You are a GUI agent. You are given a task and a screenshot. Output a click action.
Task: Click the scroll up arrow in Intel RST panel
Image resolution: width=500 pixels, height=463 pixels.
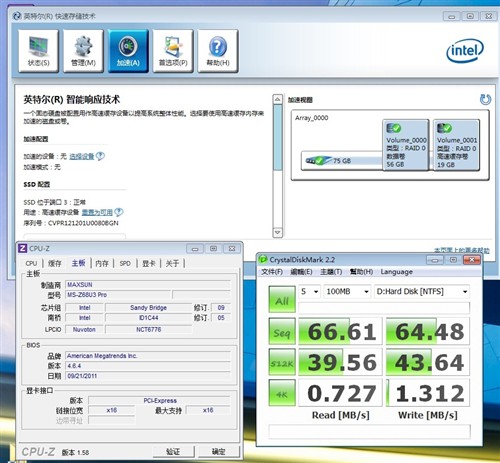[x=277, y=99]
